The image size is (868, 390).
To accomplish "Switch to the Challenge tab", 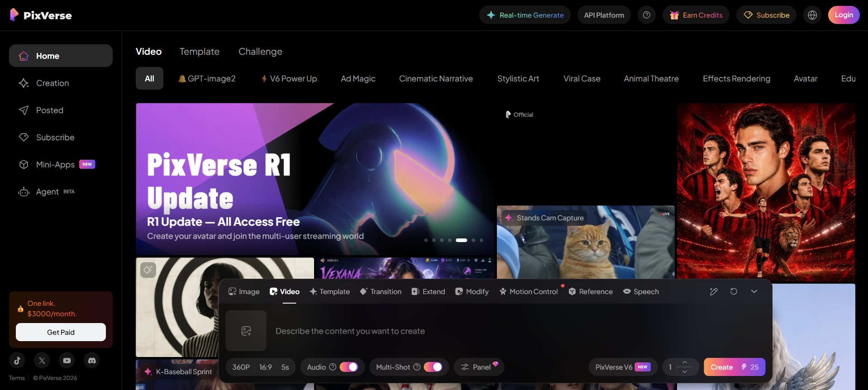I will coord(260,52).
